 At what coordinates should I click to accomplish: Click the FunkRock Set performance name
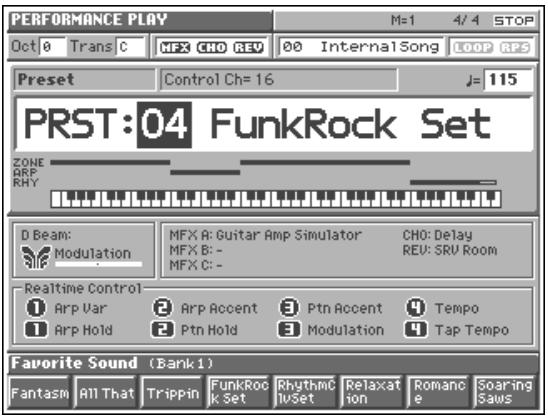coord(351,124)
